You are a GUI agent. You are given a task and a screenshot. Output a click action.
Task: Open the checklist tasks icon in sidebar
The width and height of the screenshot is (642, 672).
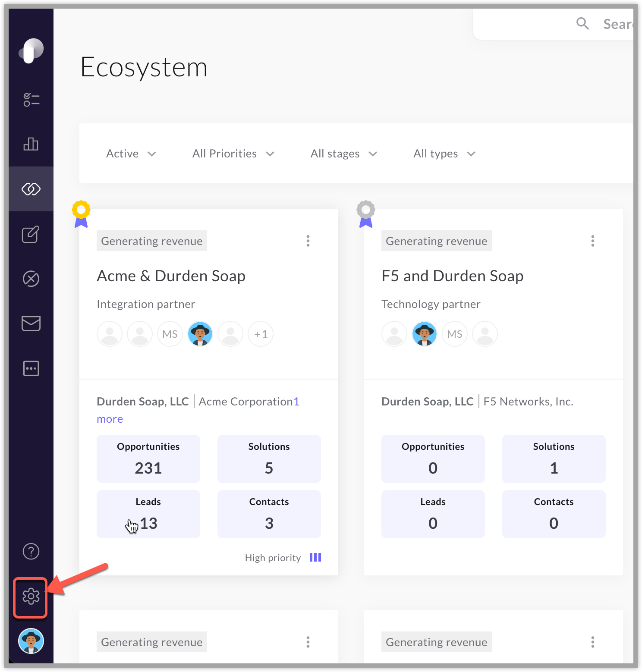pos(31,100)
